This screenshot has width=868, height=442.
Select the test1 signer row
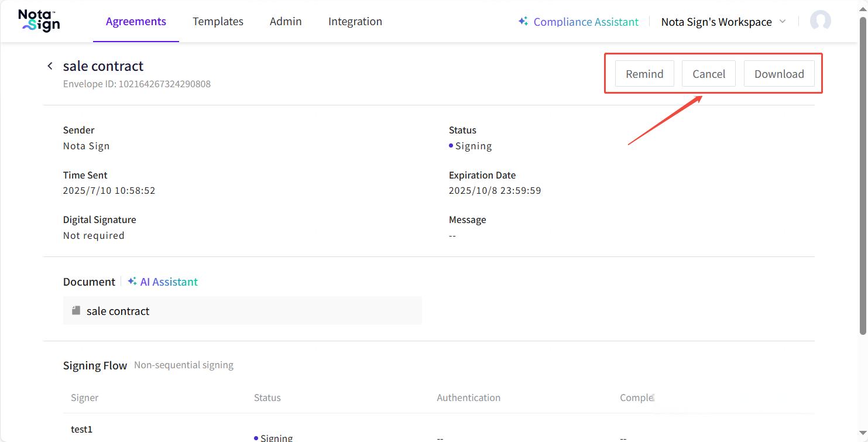[82, 429]
